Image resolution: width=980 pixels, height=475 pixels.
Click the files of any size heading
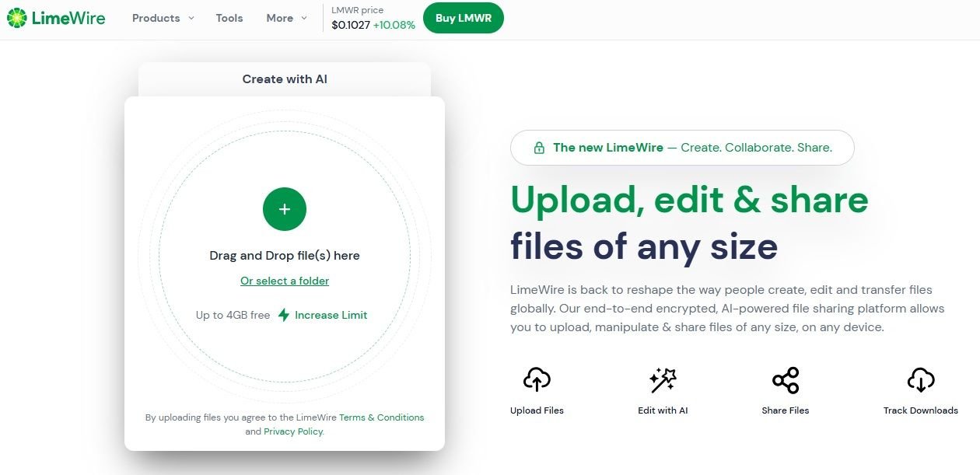click(644, 247)
